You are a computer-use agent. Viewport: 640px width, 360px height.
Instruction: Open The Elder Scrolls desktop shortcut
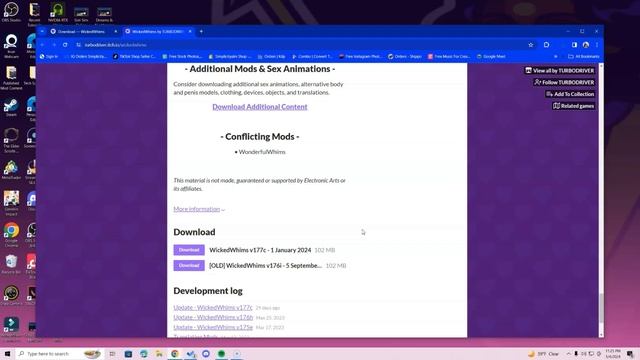click(x=11, y=140)
